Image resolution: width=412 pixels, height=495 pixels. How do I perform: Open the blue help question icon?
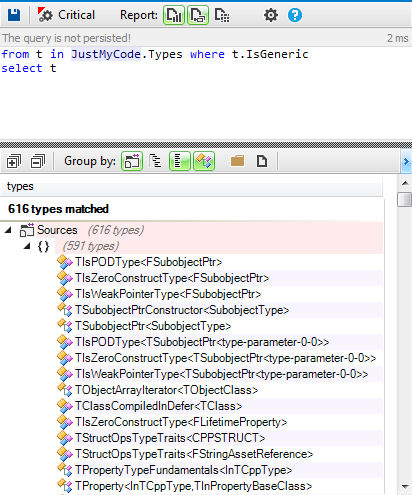[x=295, y=15]
